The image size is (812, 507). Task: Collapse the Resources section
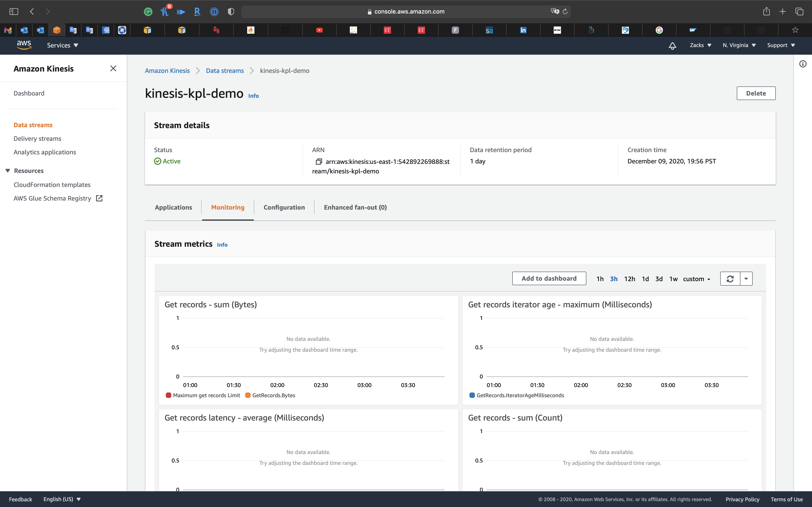click(x=8, y=171)
